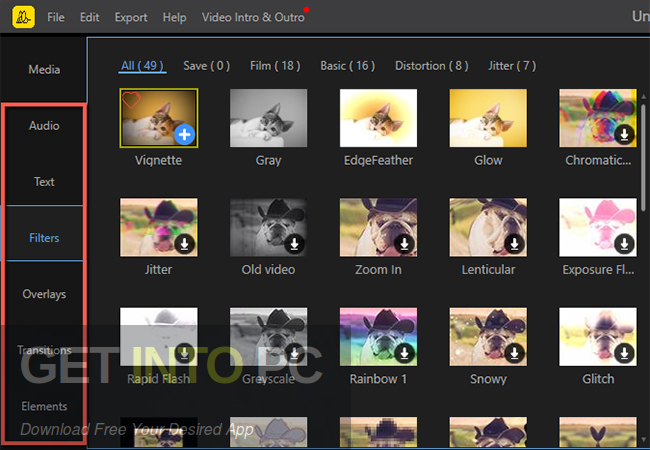650x450 pixels.
Task: Click the 'Rainbow 1' filter label
Action: coord(378,379)
